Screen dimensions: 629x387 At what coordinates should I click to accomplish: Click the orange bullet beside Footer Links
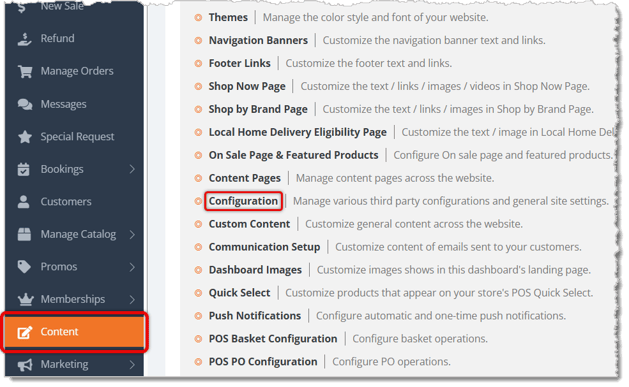click(x=198, y=63)
